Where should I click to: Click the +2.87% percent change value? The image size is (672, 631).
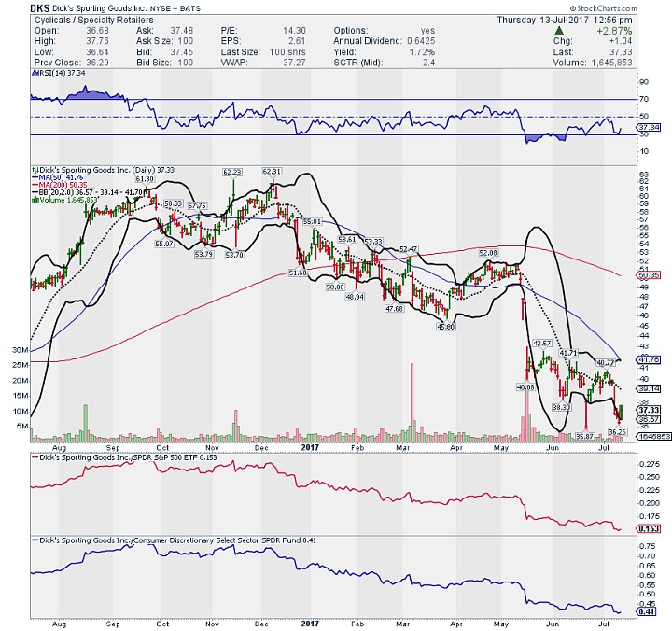point(614,31)
